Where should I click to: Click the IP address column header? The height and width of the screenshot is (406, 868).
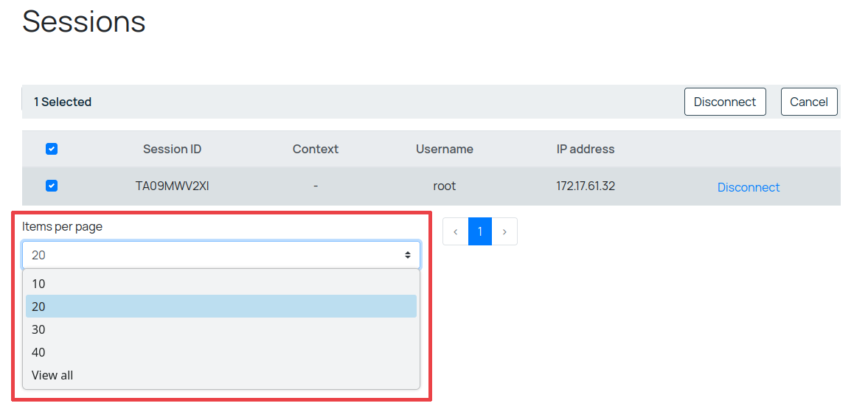[585, 149]
